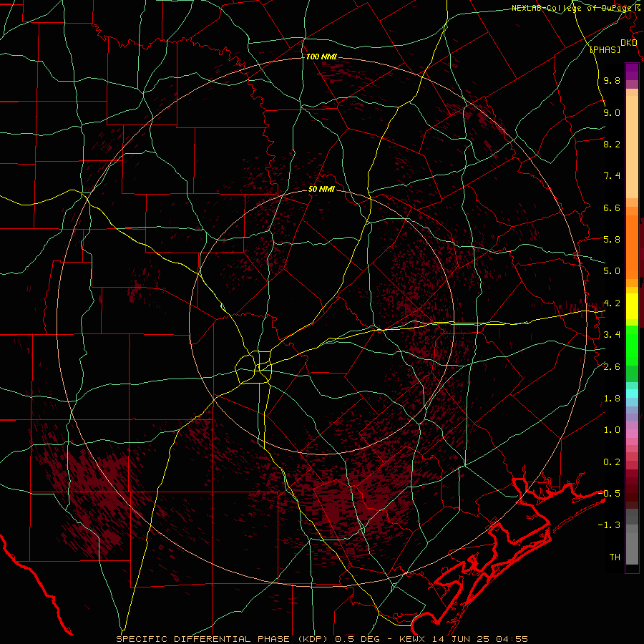644x644 pixels.
Task: Pick the purple band on the color bar
Action: pyautogui.click(x=632, y=72)
